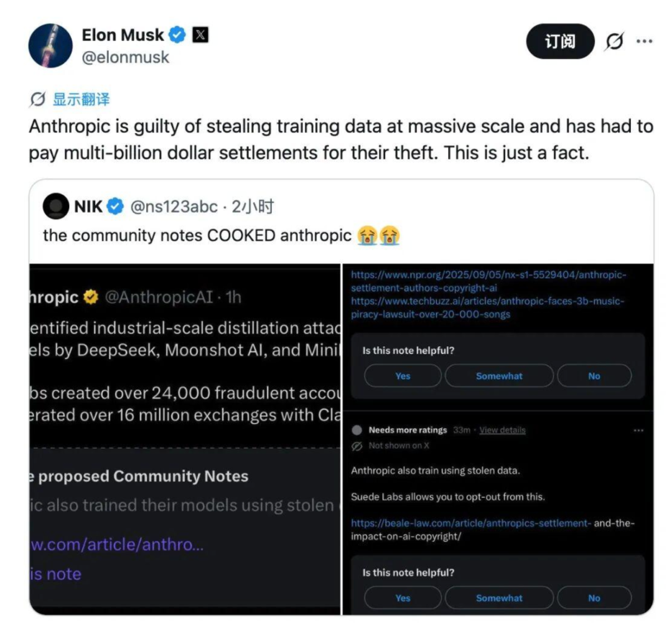Select Yes on the top note rating
Screen dimensions: 672x623
[x=403, y=376]
